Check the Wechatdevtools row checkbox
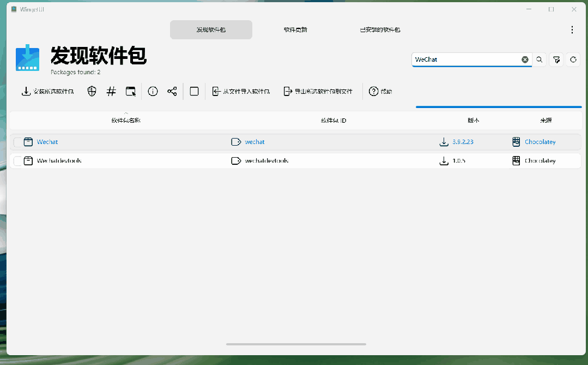The width and height of the screenshot is (588, 365). coord(17,161)
